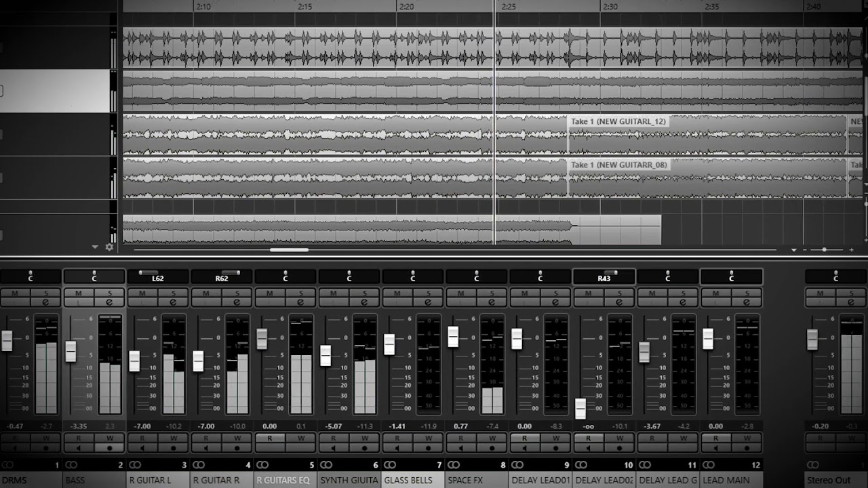Click zoom in plus icon beside timeline zoom

click(852, 250)
